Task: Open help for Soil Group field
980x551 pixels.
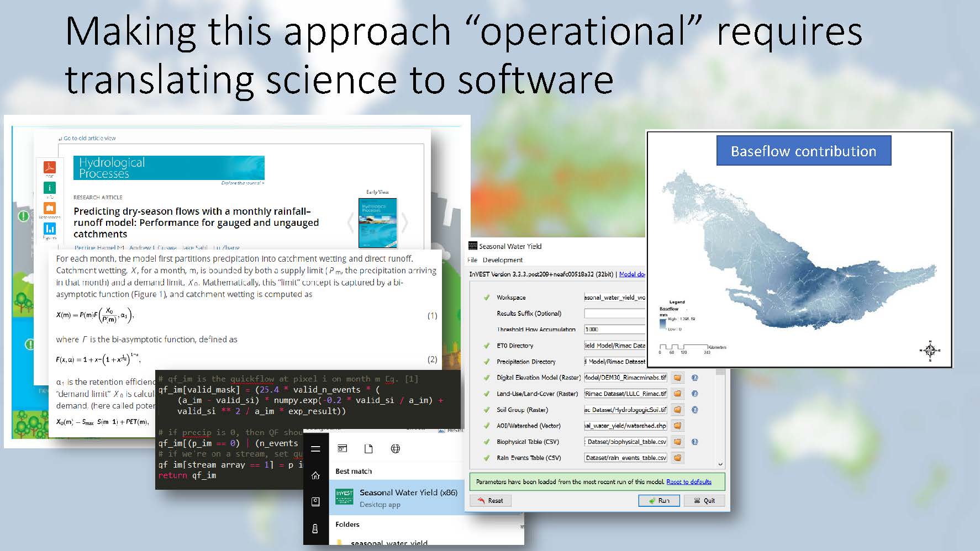Action: pyautogui.click(x=695, y=410)
